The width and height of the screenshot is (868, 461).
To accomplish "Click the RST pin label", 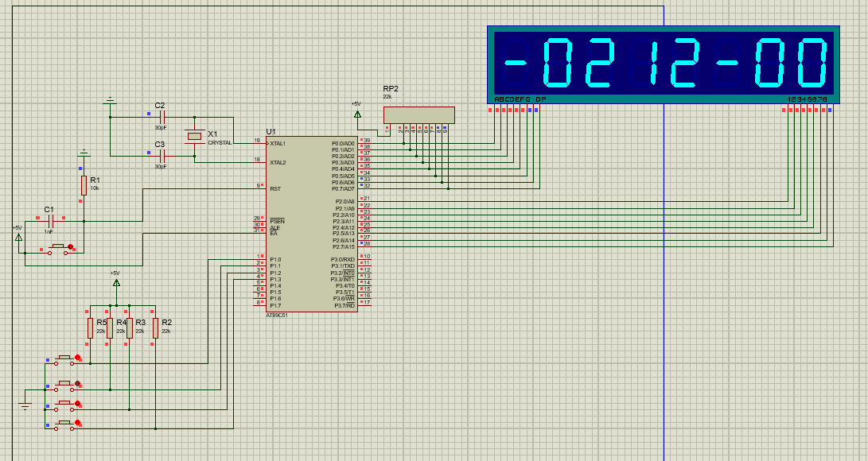I will tap(275, 188).
